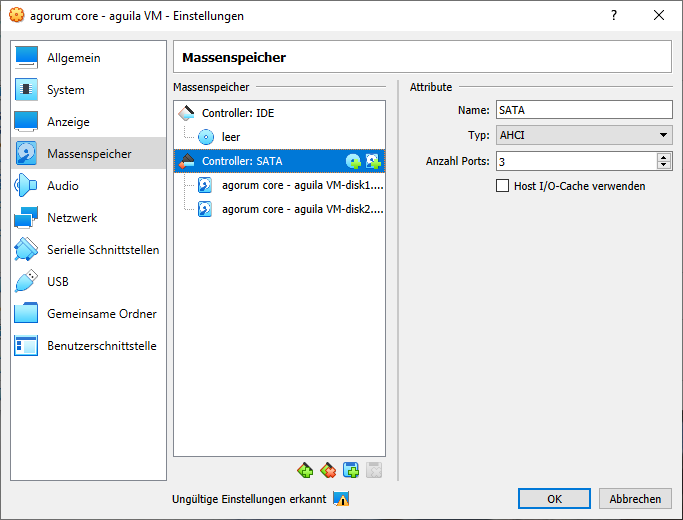The image size is (683, 520).
Task: Click the disk icon beside VM-disk2
Action: coord(205,209)
